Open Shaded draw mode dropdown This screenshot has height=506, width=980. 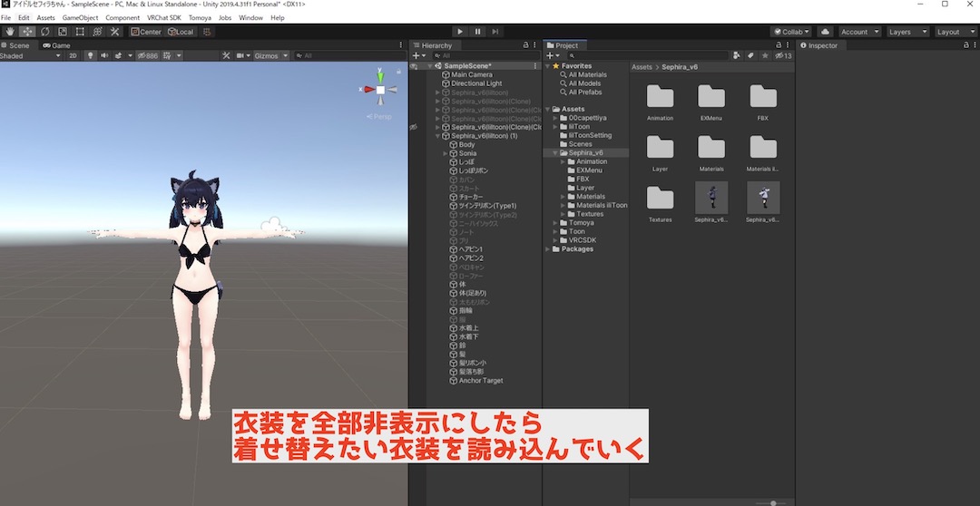tap(31, 55)
